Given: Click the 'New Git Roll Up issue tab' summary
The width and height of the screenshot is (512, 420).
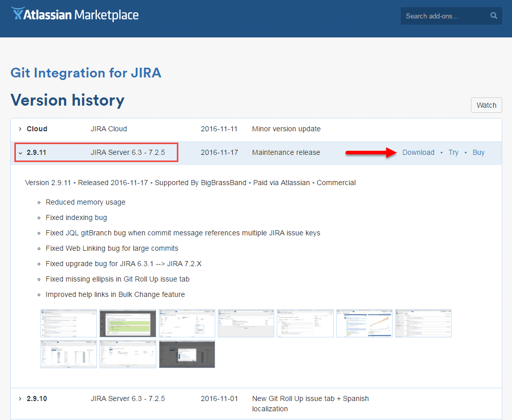Looking at the screenshot, I should click(311, 404).
